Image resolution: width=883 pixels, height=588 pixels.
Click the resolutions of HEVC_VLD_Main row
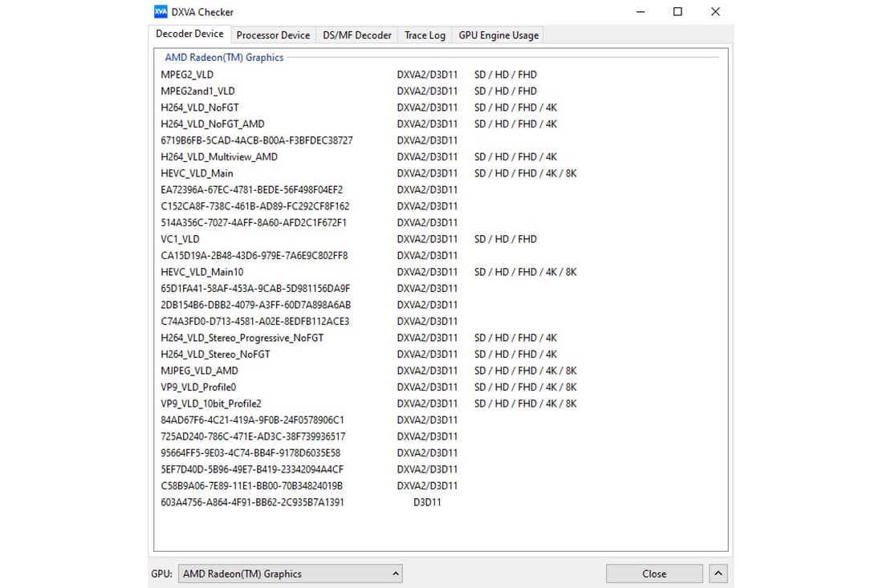click(526, 173)
